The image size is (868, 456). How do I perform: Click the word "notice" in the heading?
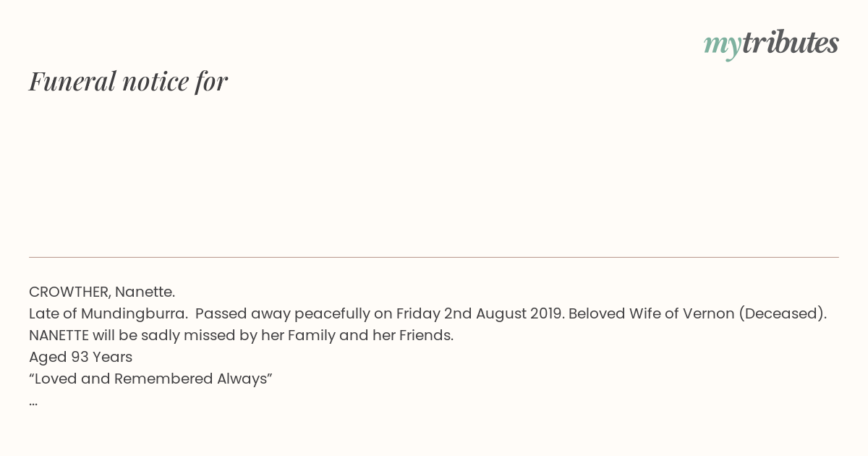(156, 81)
